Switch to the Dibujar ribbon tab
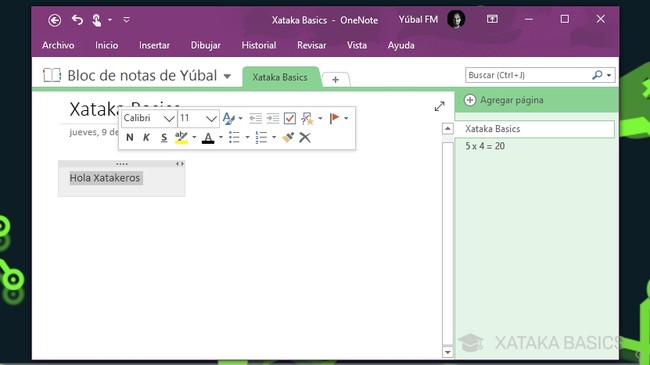The height and width of the screenshot is (365, 650). (x=206, y=45)
